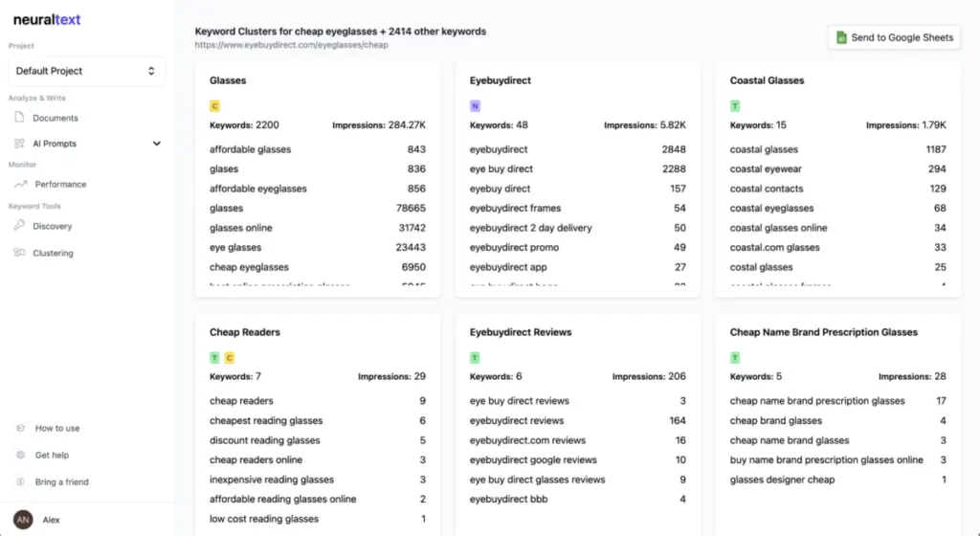Open the Clustering menu item

54,253
